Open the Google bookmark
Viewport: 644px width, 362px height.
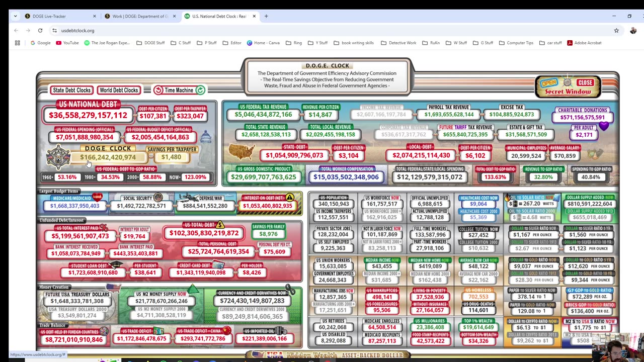click(40, 43)
